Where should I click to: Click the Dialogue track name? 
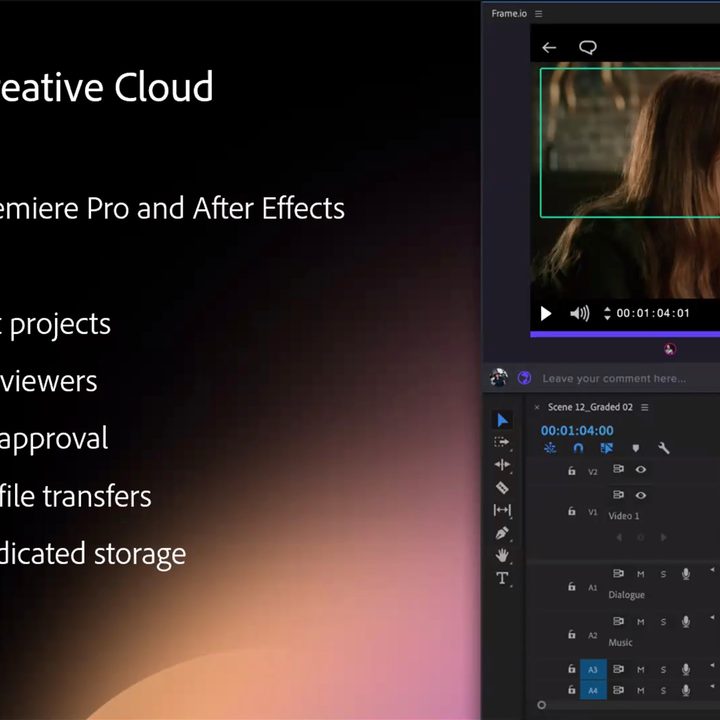626,595
